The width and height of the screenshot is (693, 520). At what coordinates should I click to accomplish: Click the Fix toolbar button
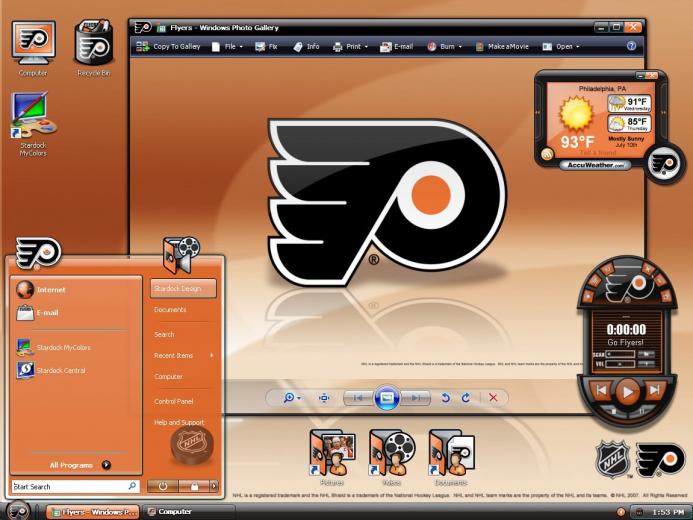pyautogui.click(x=266, y=46)
